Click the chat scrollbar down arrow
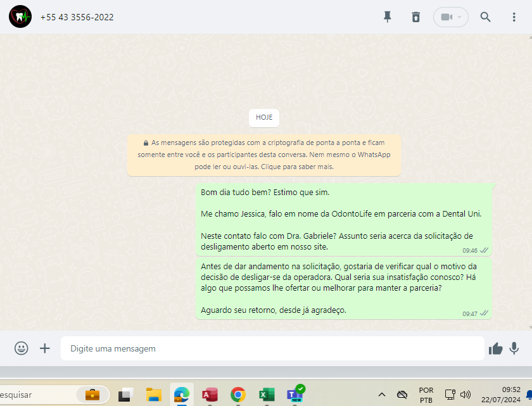 [x=530, y=327]
